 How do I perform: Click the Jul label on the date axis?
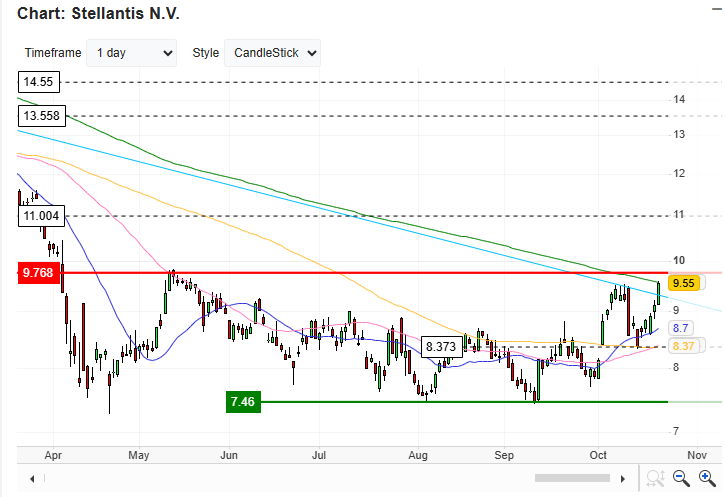(319, 455)
